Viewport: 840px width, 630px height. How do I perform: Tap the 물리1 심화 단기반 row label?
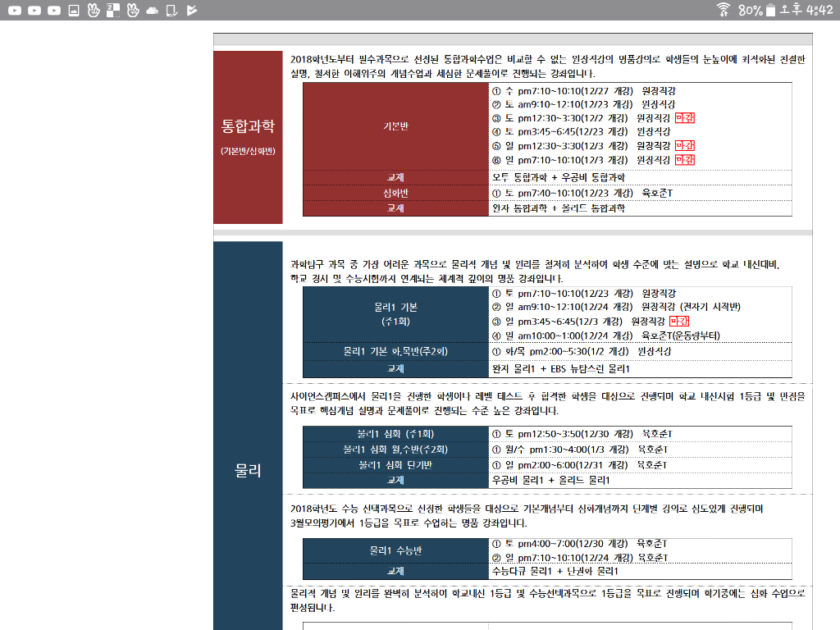point(395,464)
